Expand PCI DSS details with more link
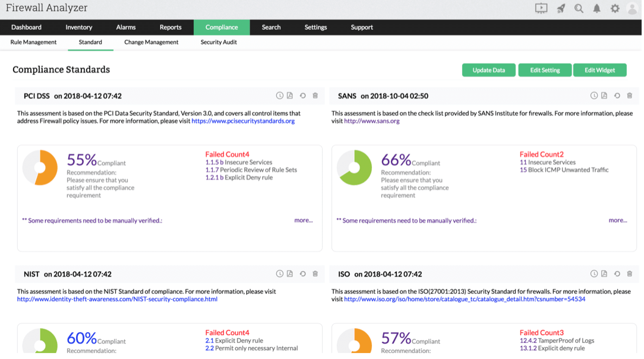 click(x=303, y=220)
